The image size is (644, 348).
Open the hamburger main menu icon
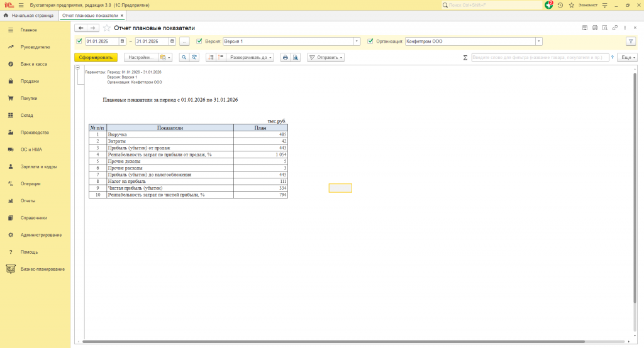pyautogui.click(x=21, y=5)
